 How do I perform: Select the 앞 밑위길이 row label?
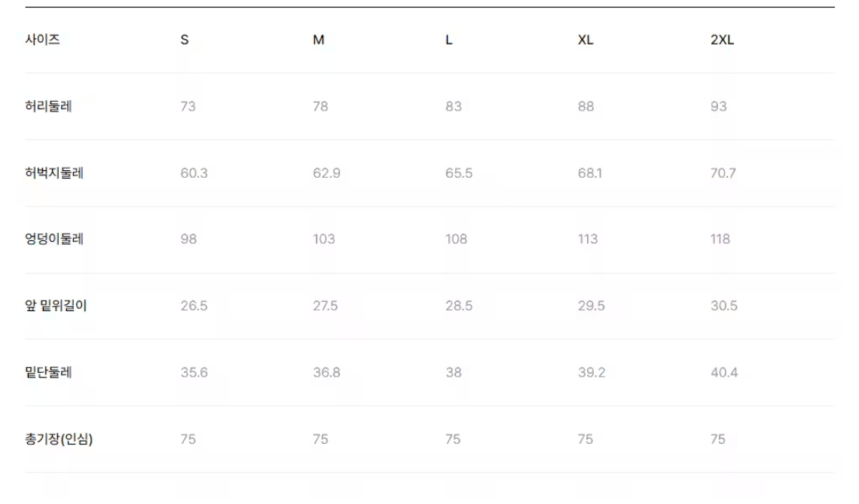[56, 306]
